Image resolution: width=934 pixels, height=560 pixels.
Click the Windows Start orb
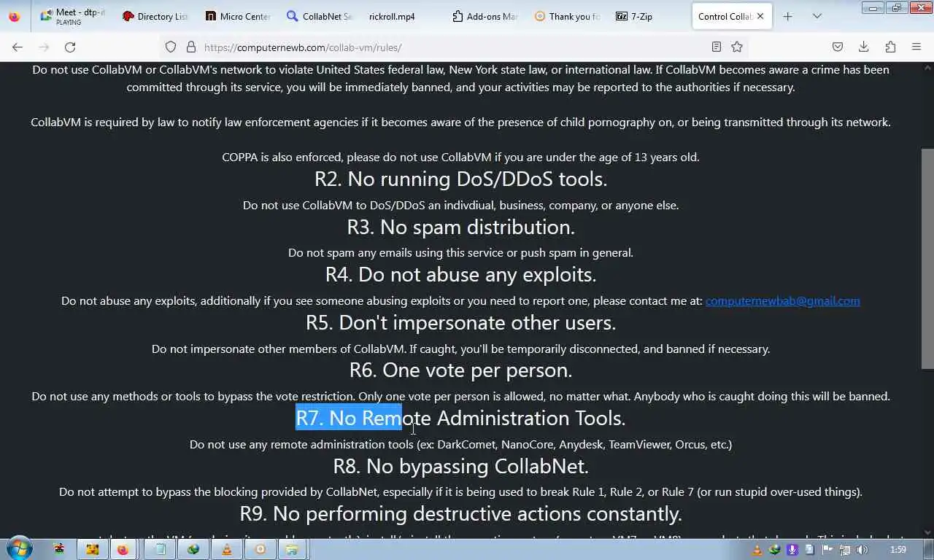tap(18, 549)
